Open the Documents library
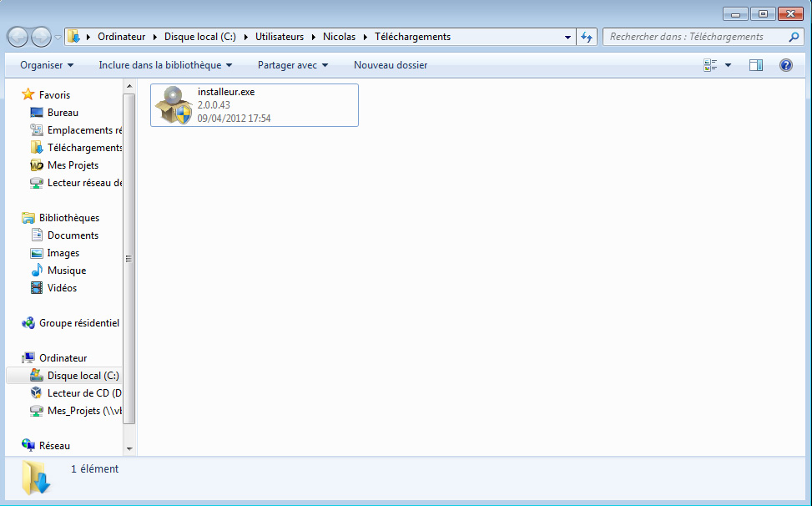This screenshot has height=506, width=812. (x=73, y=235)
